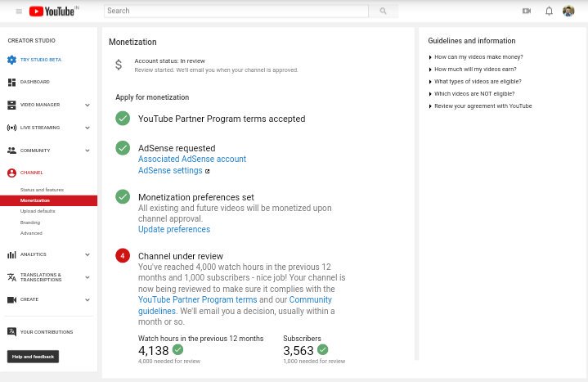Image resolution: width=588 pixels, height=382 pixels.
Task: Click the external link icon after AdSense settings
Action: click(208, 171)
